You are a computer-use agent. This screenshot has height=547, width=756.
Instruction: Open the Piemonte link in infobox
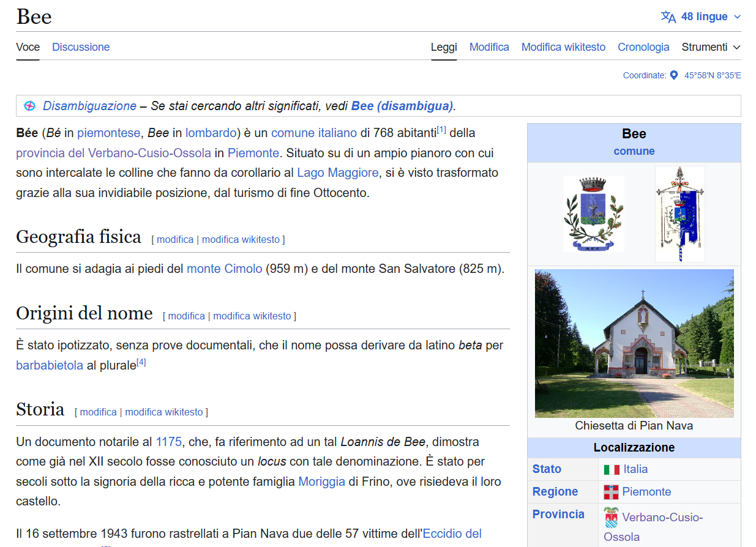pyautogui.click(x=646, y=492)
